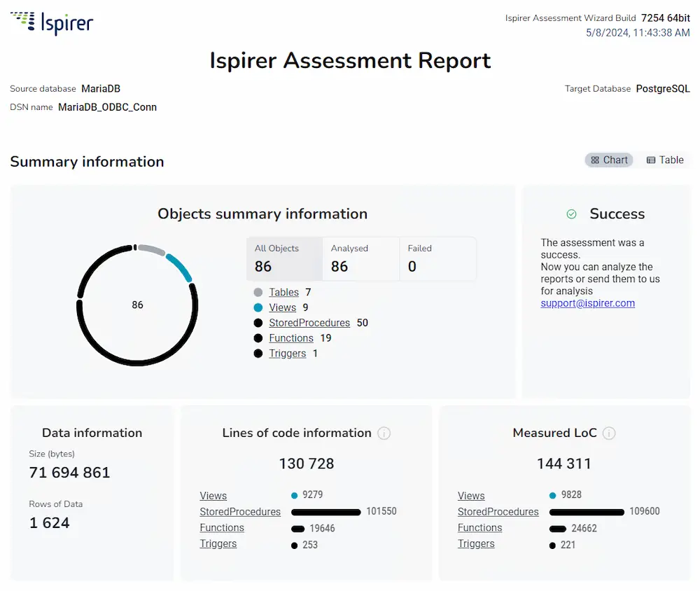Click teal dot beside 9279 Views
This screenshot has width=700, height=591.
click(294, 495)
